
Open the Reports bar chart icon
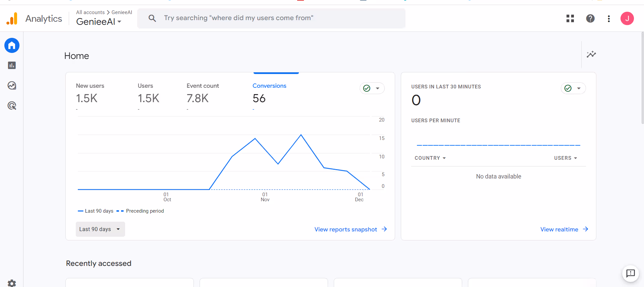pyautogui.click(x=12, y=65)
